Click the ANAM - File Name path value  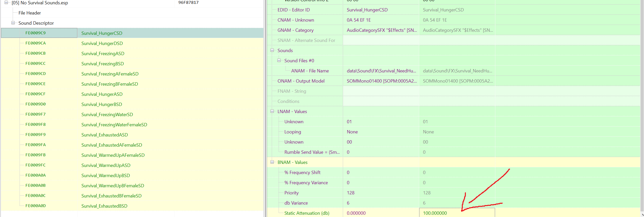381,71
